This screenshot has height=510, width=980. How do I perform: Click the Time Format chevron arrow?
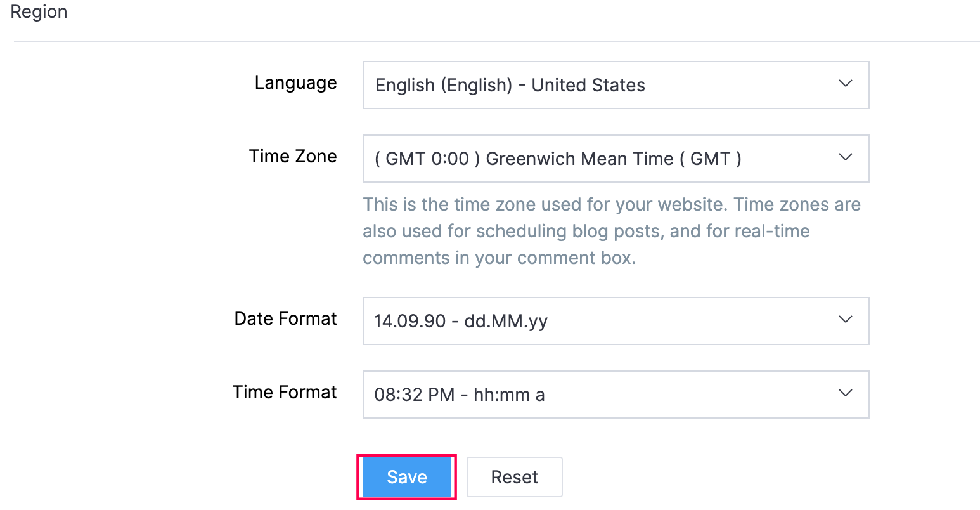(845, 393)
